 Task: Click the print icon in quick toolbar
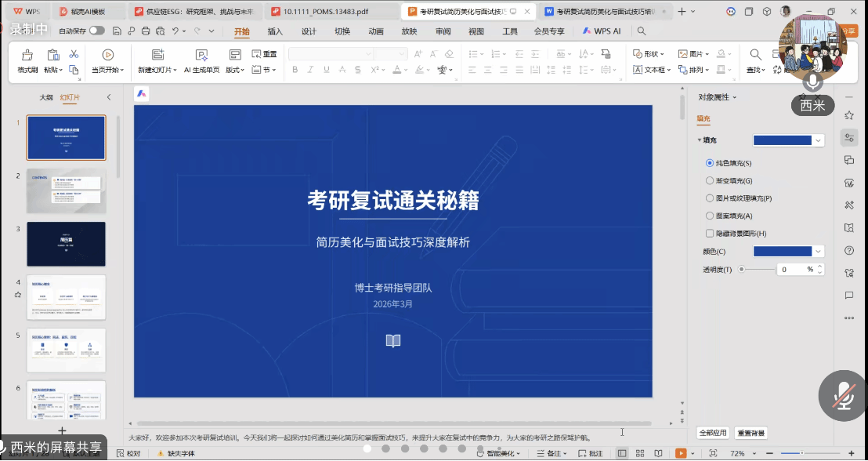point(146,31)
